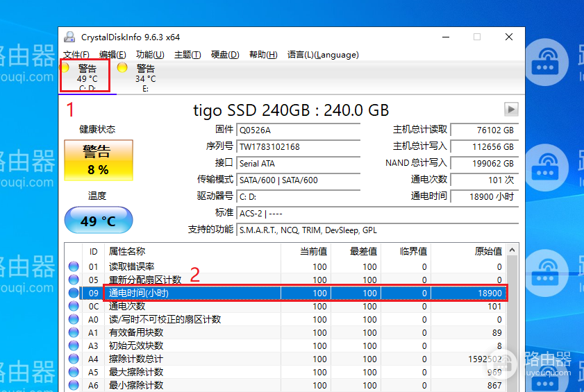The width and height of the screenshot is (584, 392).
Task: Click status circle icon for attribute A1
Action: coord(74,332)
